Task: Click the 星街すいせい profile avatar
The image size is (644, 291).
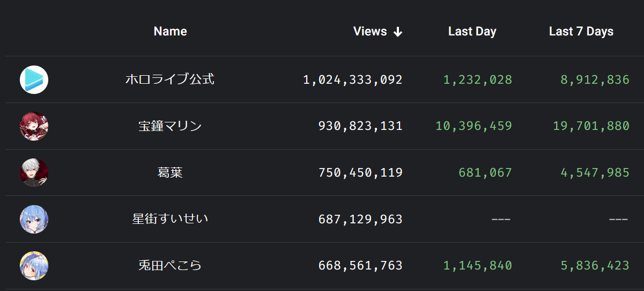Action: tap(34, 219)
